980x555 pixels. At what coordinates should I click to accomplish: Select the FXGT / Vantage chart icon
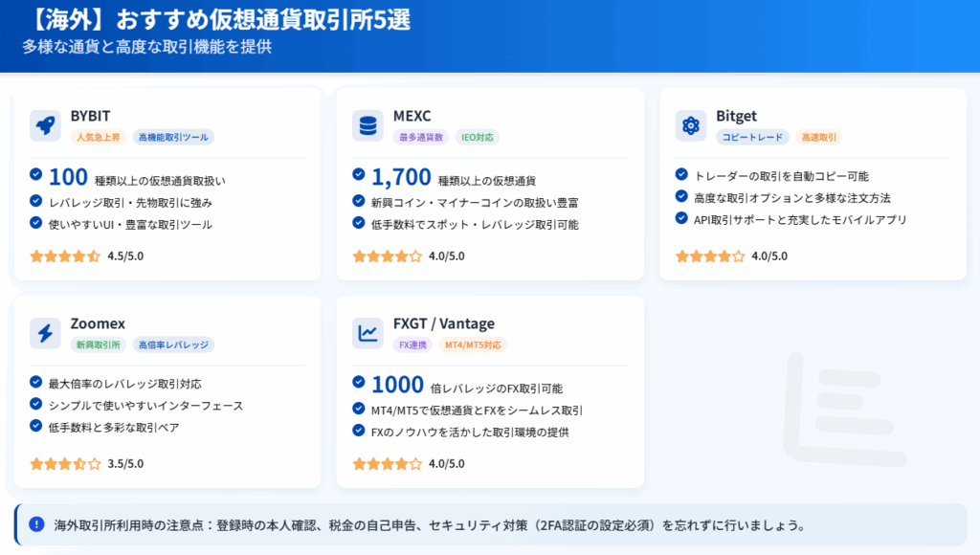pos(368,332)
